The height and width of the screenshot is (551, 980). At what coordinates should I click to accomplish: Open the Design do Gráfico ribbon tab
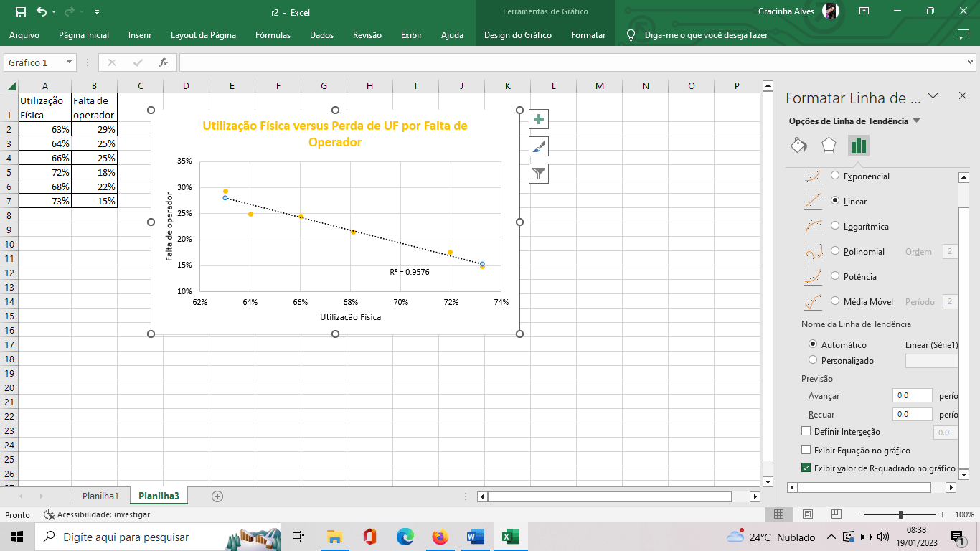pyautogui.click(x=517, y=34)
